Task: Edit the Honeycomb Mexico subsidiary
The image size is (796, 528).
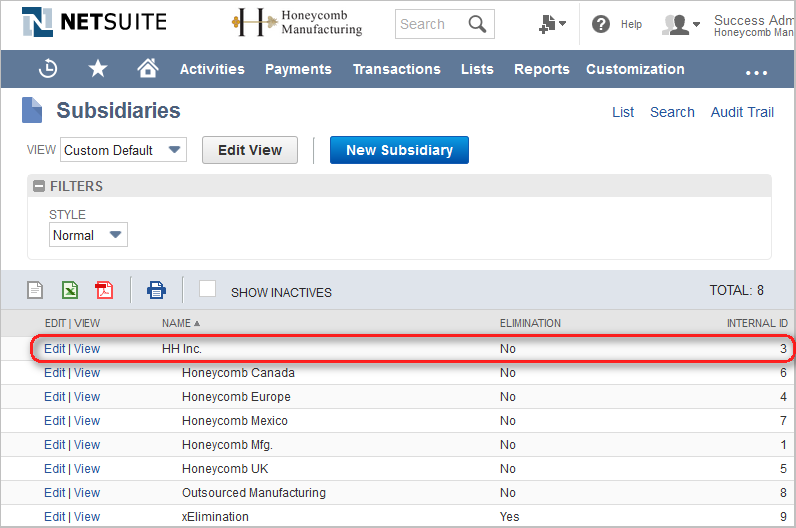Action: pyautogui.click(x=54, y=421)
